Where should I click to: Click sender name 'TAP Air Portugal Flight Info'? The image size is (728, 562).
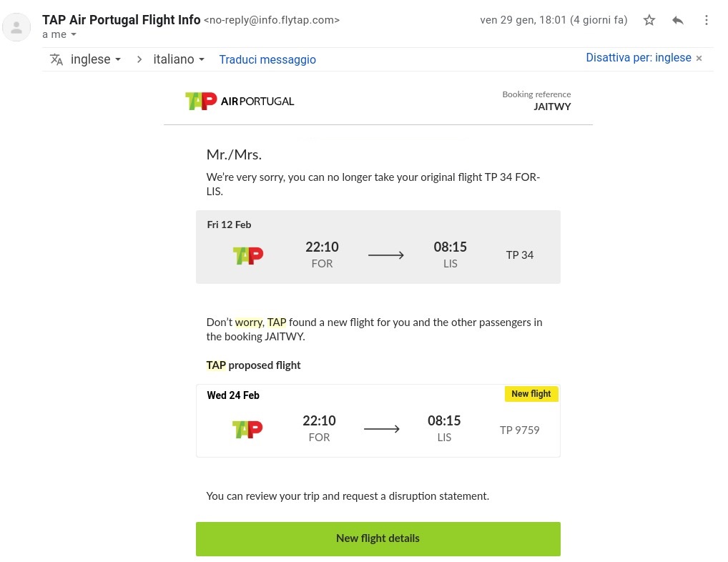(x=121, y=20)
